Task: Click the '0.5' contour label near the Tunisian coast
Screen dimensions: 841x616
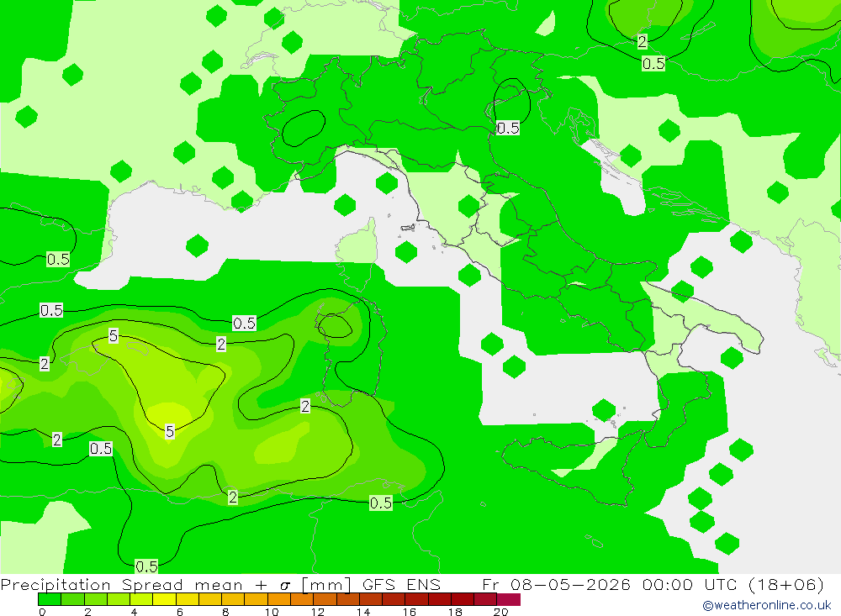Action: (381, 503)
